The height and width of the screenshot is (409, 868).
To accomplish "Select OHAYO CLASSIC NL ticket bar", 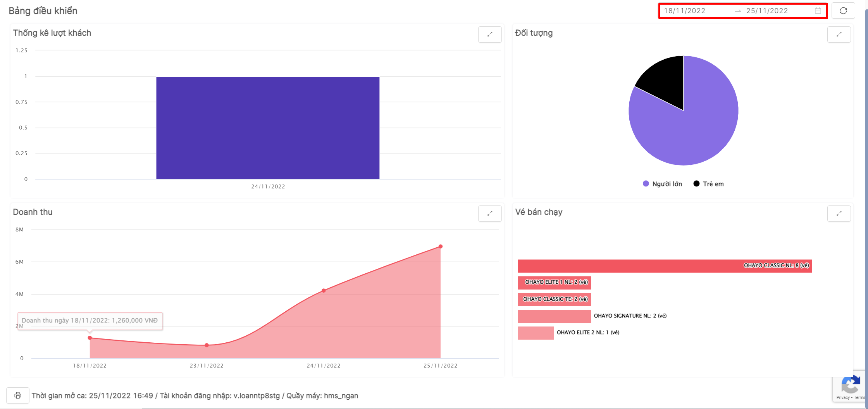I will click(665, 266).
